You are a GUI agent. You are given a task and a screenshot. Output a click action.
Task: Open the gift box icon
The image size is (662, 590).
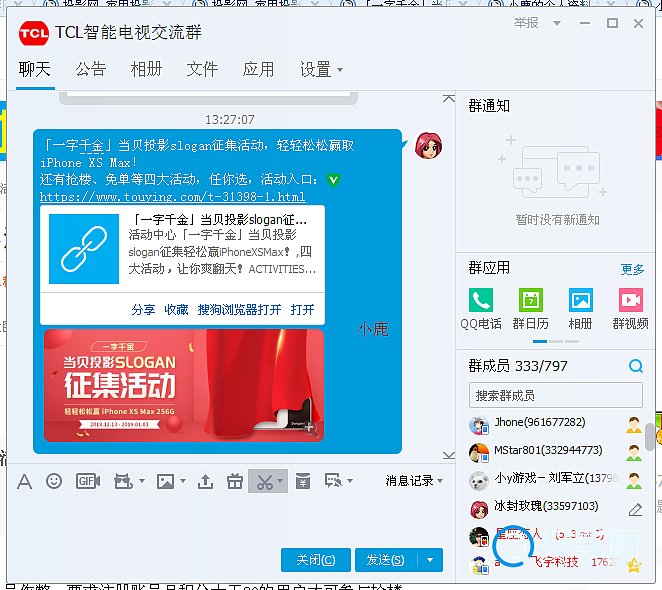tap(235, 481)
